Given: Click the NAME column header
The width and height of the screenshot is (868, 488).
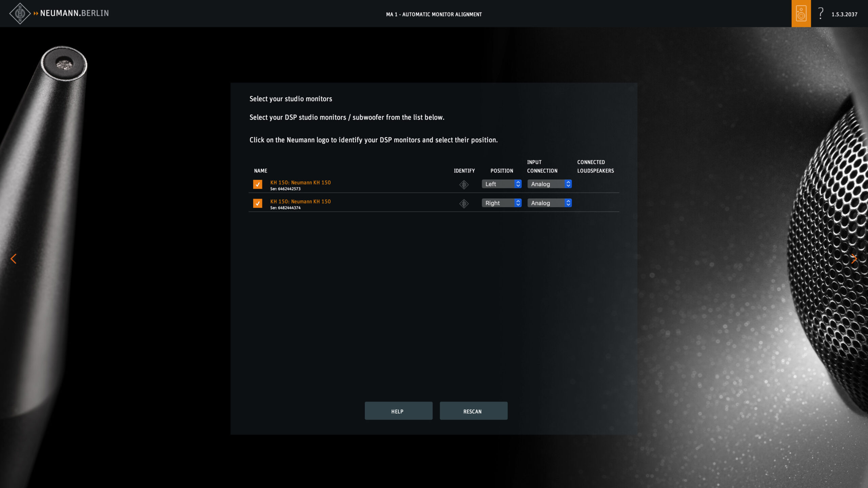Looking at the screenshot, I should pyautogui.click(x=260, y=171).
